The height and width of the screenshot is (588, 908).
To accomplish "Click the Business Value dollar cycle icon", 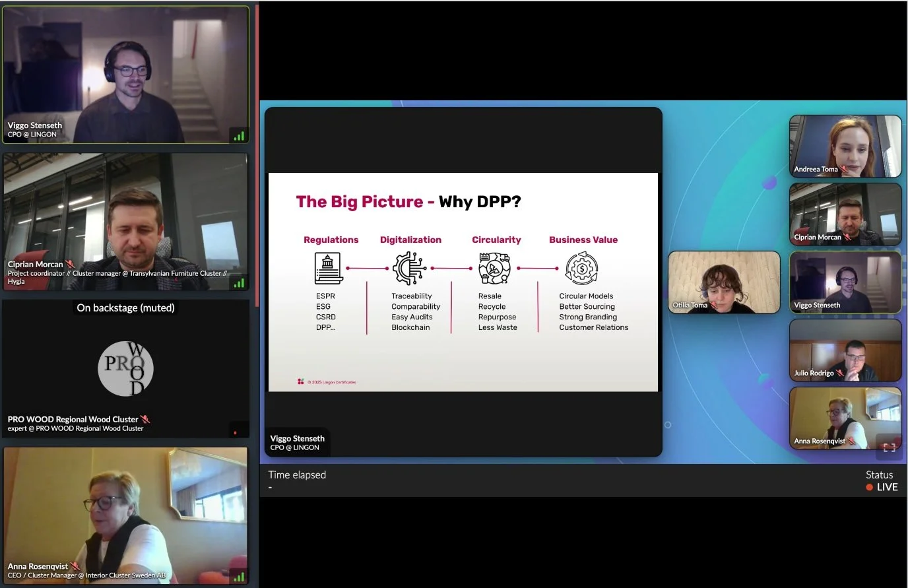I will (581, 268).
